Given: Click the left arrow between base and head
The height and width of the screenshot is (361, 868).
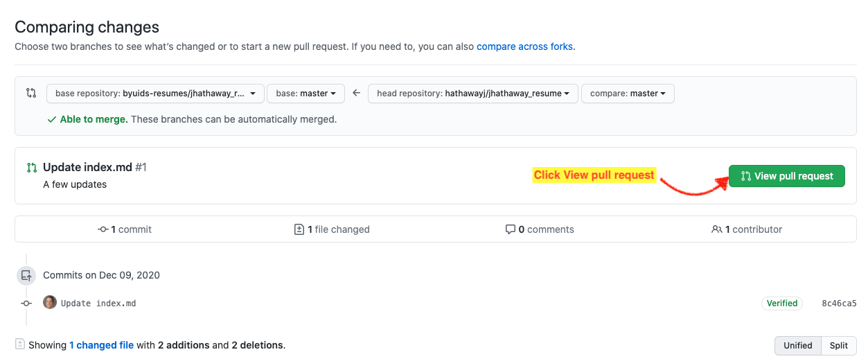Looking at the screenshot, I should tap(356, 93).
